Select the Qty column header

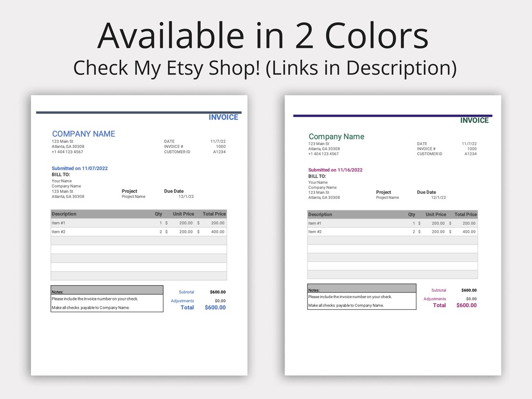tap(158, 214)
